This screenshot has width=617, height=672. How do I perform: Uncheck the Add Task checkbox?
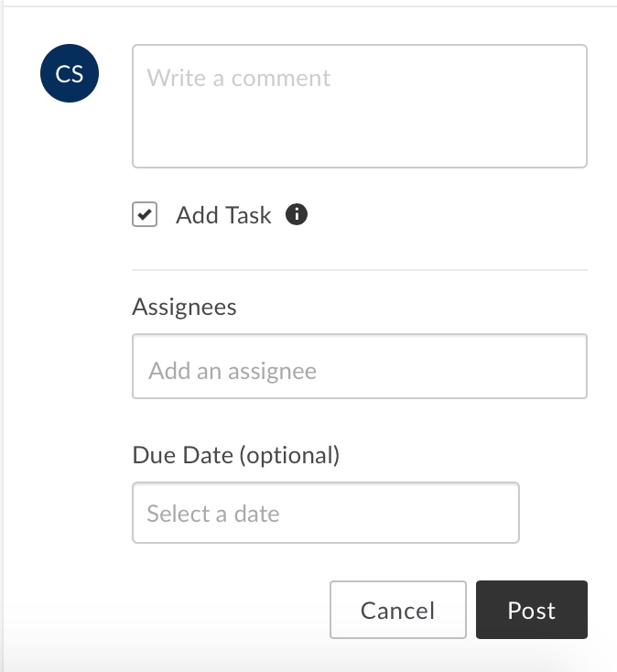[x=145, y=214]
